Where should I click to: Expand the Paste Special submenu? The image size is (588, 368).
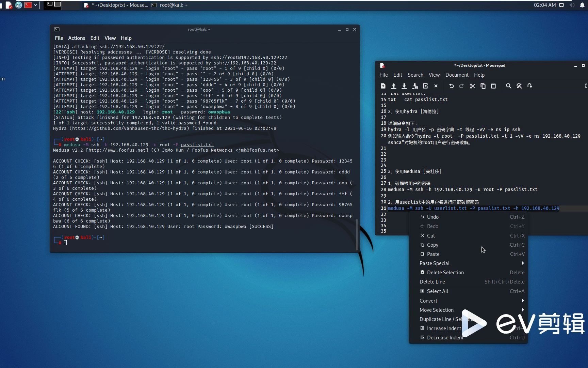tap(468, 263)
